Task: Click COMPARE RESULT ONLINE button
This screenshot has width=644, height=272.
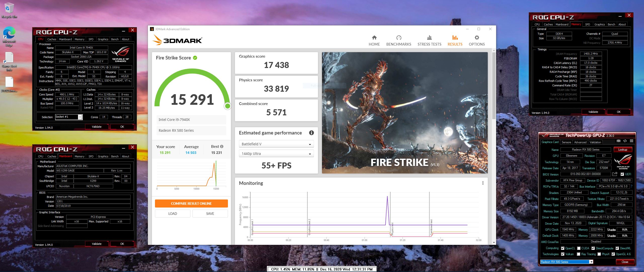Action: (x=191, y=203)
